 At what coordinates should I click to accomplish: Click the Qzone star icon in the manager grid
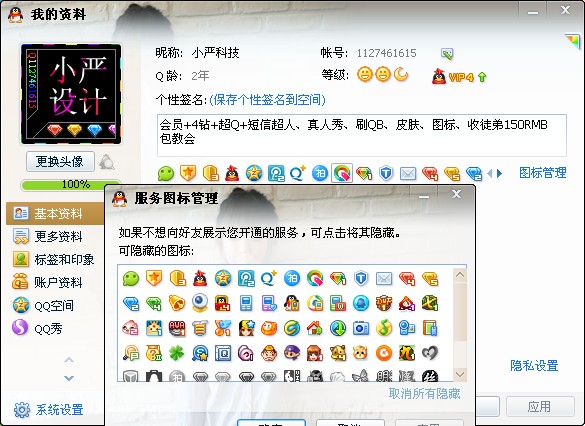click(x=223, y=279)
